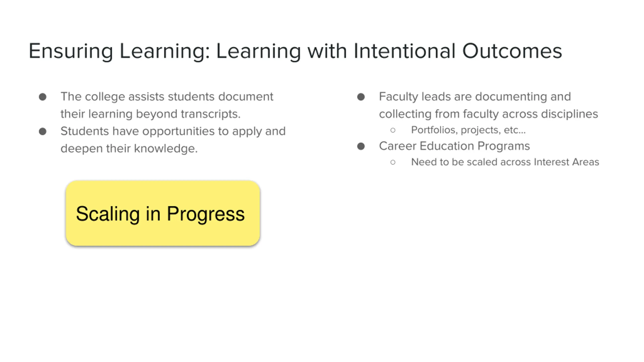Select the Portfolios, projects, etc sub-bullet text
Screen dimensions: 644x362
click(468, 130)
